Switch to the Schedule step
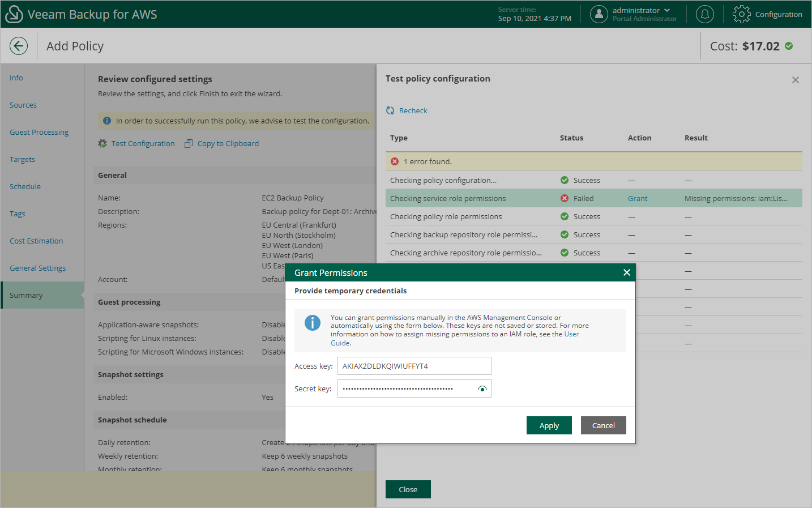Screen dimensions: 812x508 coord(25,187)
